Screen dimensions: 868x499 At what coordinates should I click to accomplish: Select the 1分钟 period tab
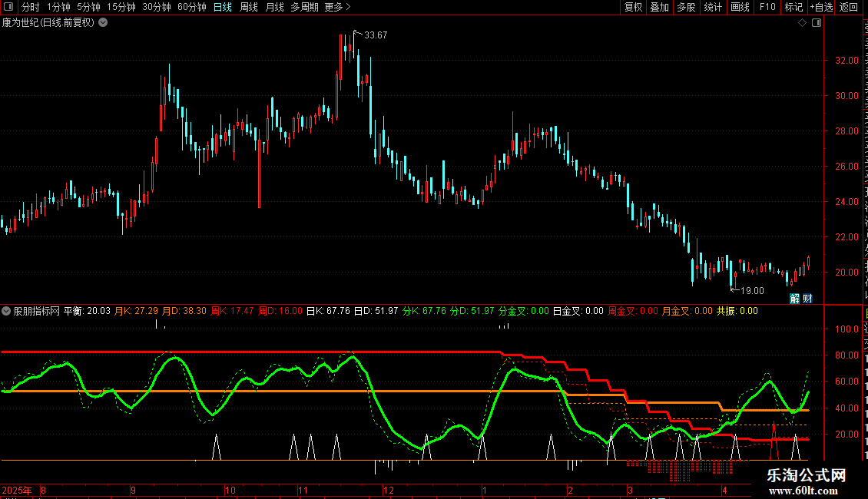(x=58, y=7)
